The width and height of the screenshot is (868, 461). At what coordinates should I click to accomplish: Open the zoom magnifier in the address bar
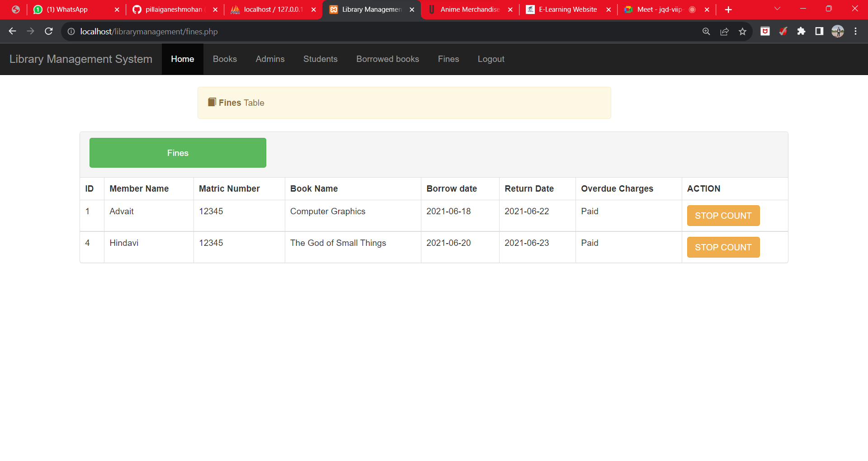[706, 31]
